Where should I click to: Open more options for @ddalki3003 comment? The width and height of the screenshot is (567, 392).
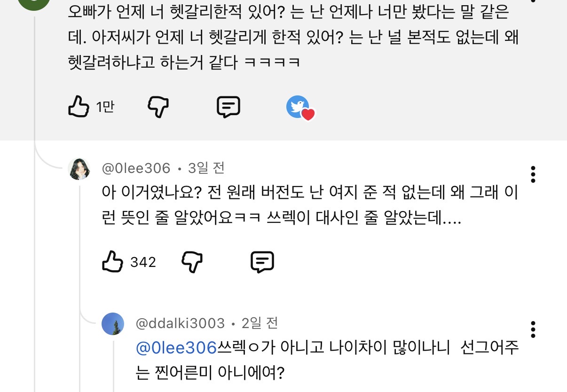(533, 329)
